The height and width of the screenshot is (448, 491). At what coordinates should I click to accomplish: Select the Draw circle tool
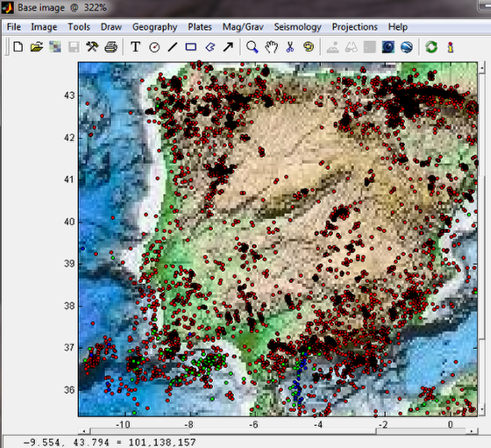154,47
